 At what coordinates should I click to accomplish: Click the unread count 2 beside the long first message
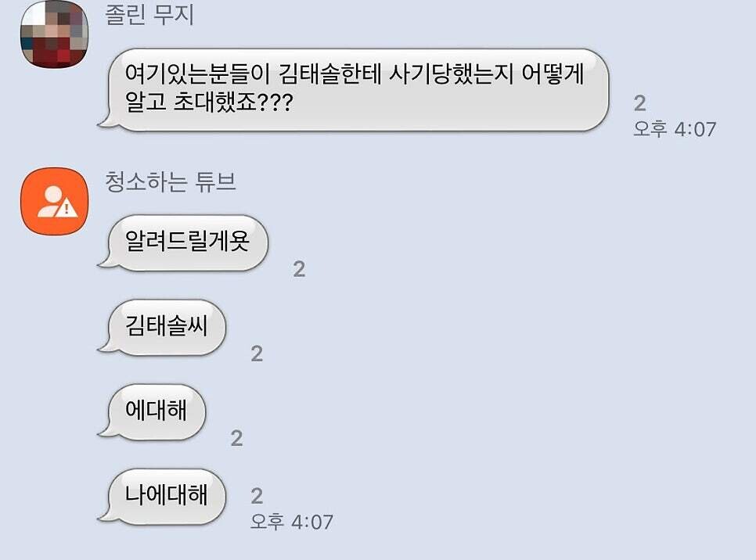click(x=640, y=103)
